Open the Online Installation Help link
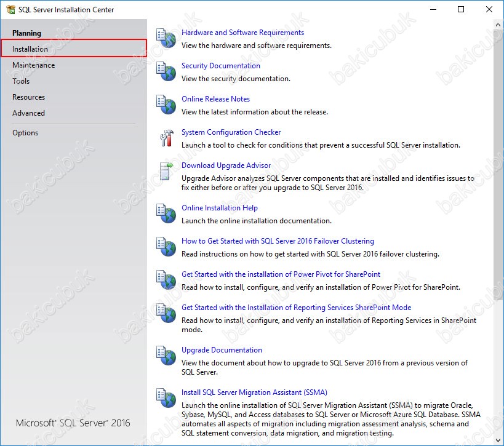Viewport: 504px width, 446px height. 220,208
